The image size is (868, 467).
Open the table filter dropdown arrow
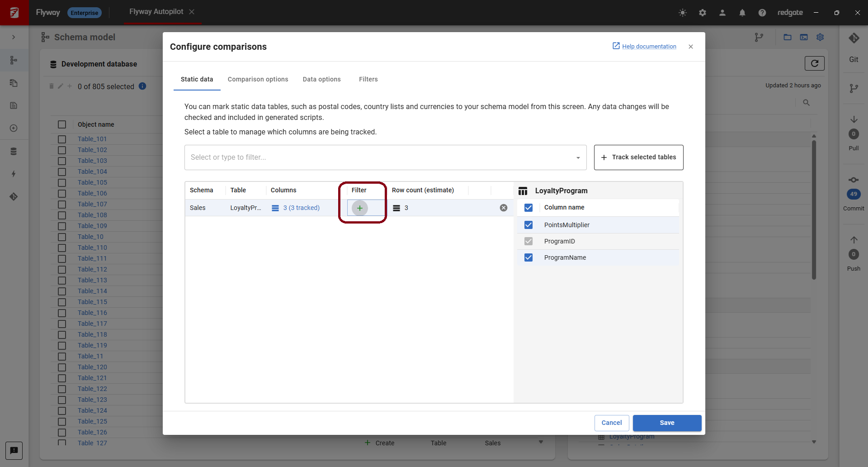click(578, 157)
